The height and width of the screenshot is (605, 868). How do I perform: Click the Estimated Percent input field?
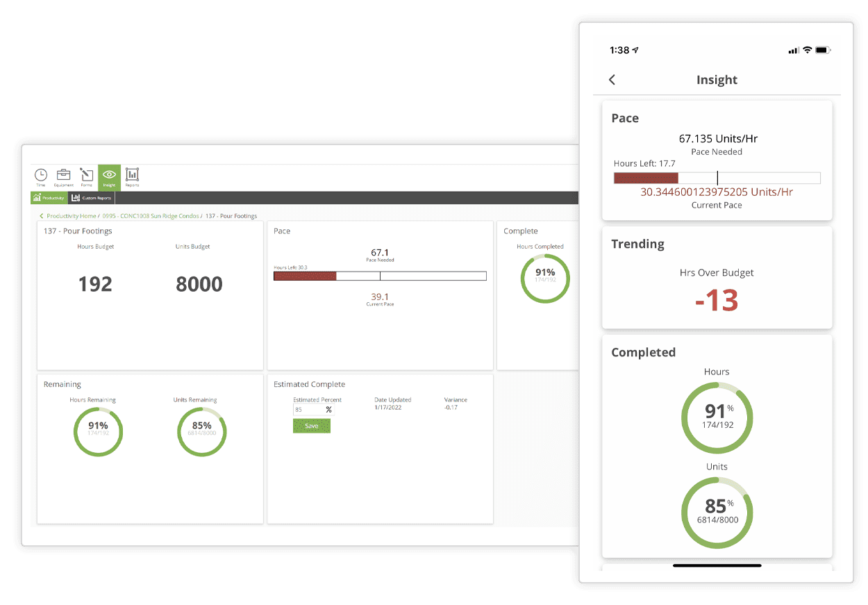(x=308, y=410)
